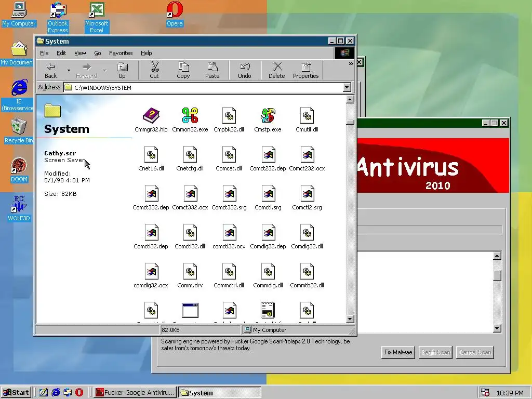Image resolution: width=532 pixels, height=399 pixels.
Task: Click the scan progress bar in Antivirus
Action: point(430,230)
